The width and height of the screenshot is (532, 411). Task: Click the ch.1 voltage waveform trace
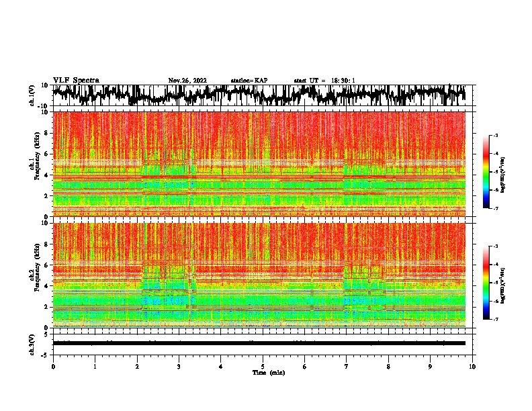[259, 95]
